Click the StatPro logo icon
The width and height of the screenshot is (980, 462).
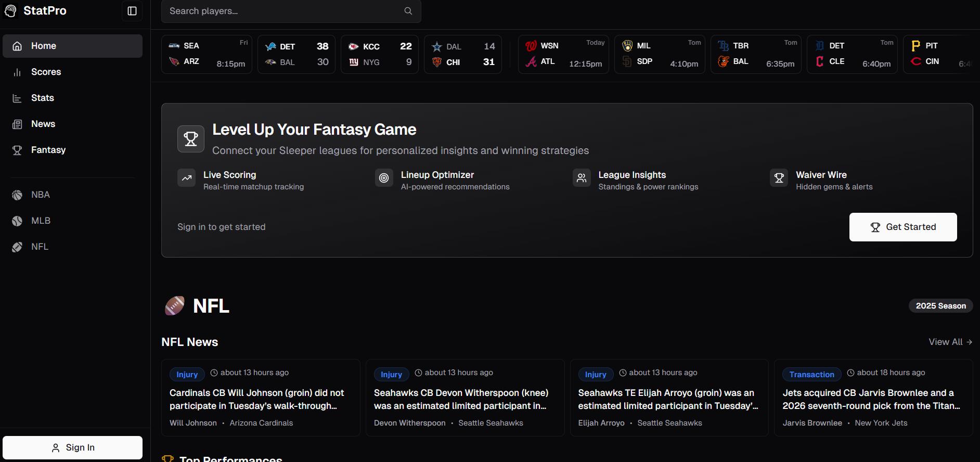(x=11, y=11)
